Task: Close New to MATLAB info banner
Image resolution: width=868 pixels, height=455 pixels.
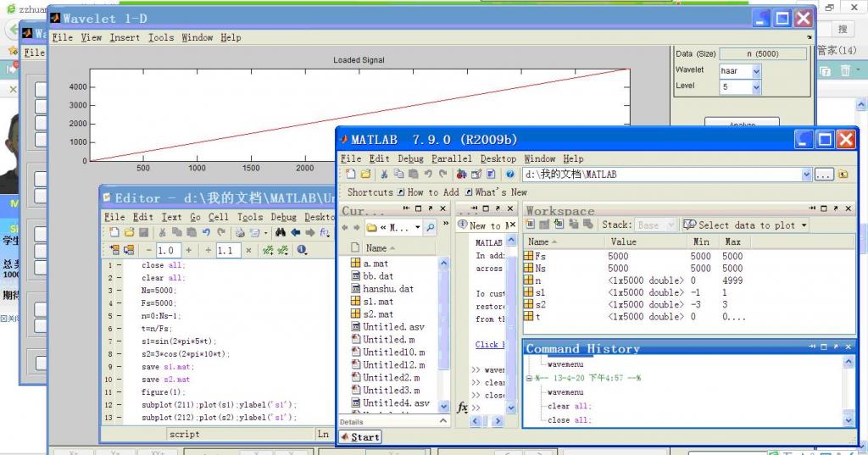Action: click(512, 225)
